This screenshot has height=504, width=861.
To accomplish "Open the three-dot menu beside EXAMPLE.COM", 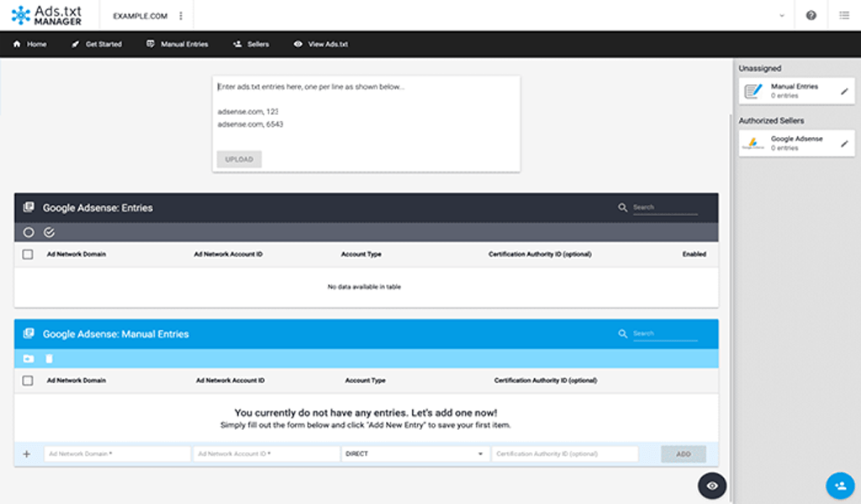I will coord(181,16).
